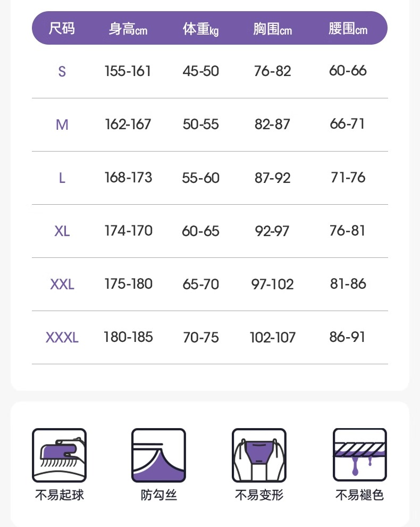
Task: Choose size S in the table
Action: tap(62, 71)
